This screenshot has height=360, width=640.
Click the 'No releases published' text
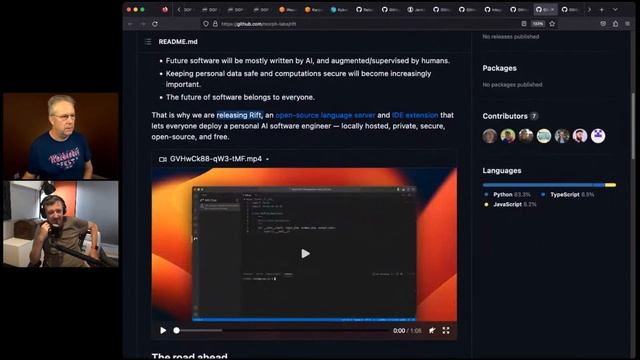(511, 37)
